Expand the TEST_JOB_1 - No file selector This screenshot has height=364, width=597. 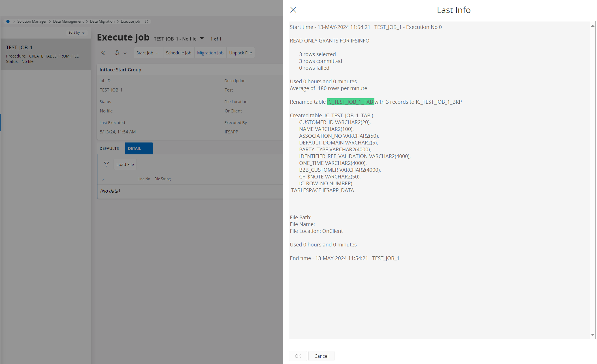[x=202, y=38]
